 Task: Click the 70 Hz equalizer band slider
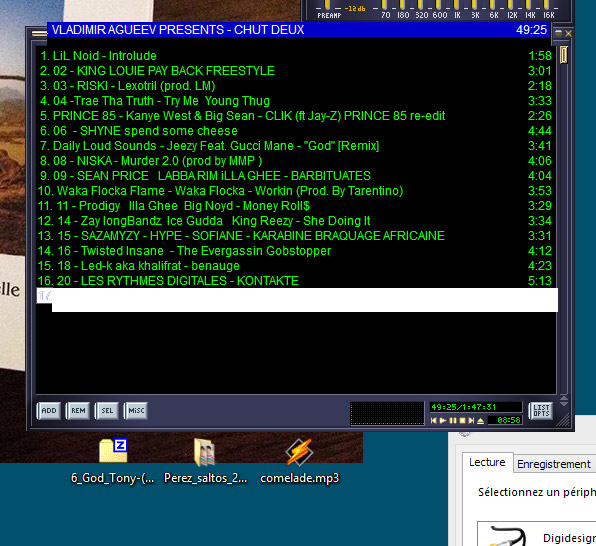[384, 5]
